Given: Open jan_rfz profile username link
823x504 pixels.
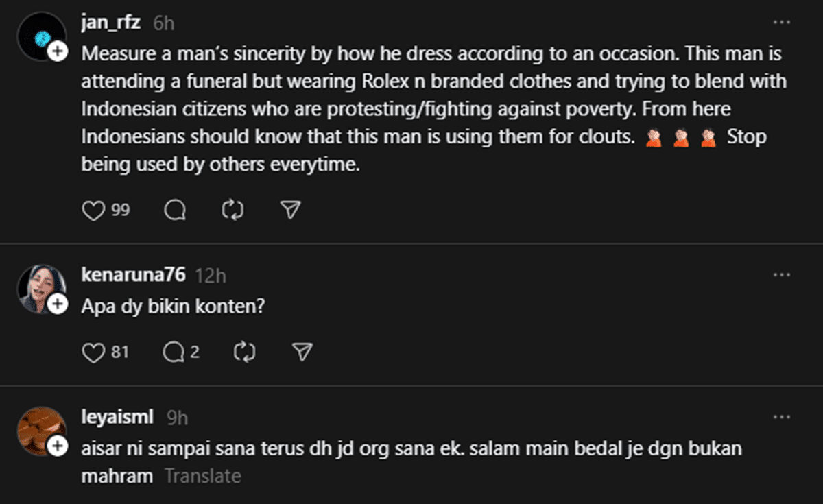Looking at the screenshot, I should pyautogui.click(x=111, y=23).
